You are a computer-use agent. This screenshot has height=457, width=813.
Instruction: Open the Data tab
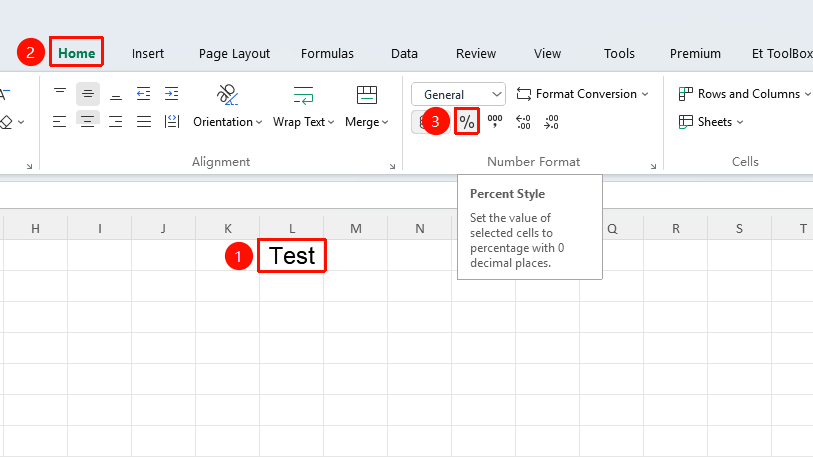[404, 53]
